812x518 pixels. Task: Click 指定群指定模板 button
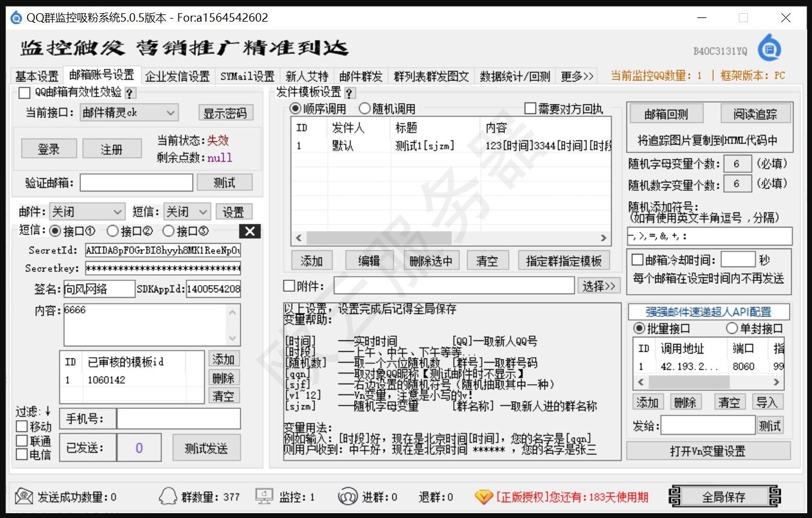point(564,261)
